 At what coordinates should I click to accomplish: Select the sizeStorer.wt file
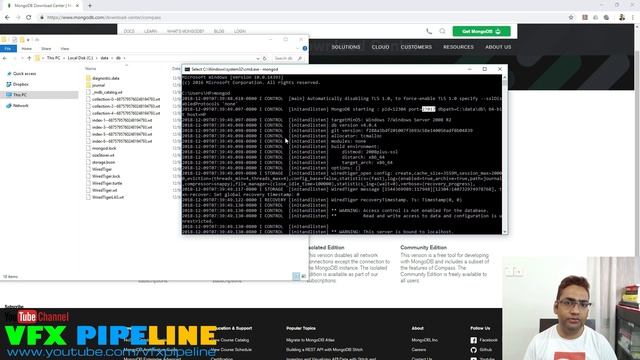[103, 155]
